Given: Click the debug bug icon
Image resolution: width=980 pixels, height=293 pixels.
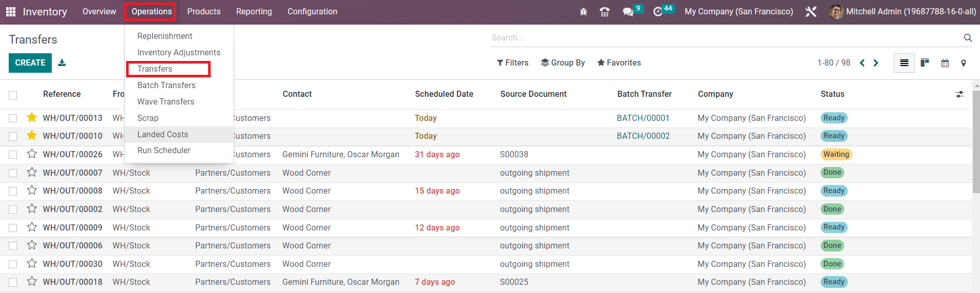Looking at the screenshot, I should click(583, 12).
